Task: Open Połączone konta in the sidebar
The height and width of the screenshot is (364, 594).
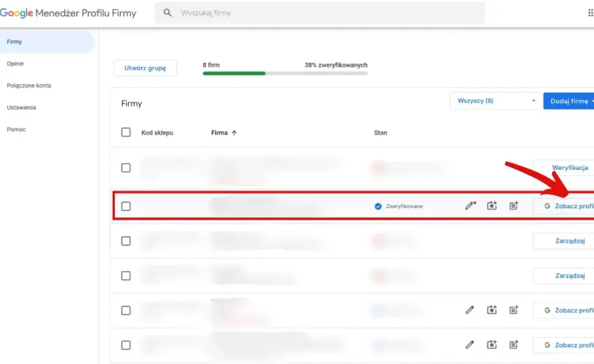Action: (29, 86)
